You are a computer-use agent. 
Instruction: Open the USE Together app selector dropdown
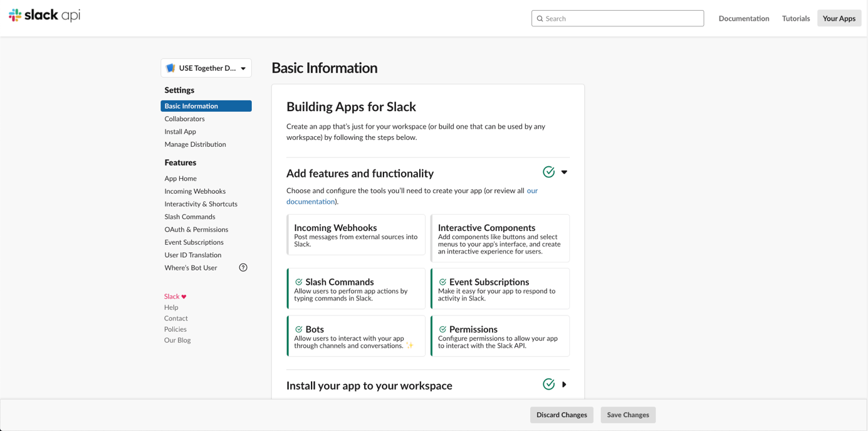206,68
